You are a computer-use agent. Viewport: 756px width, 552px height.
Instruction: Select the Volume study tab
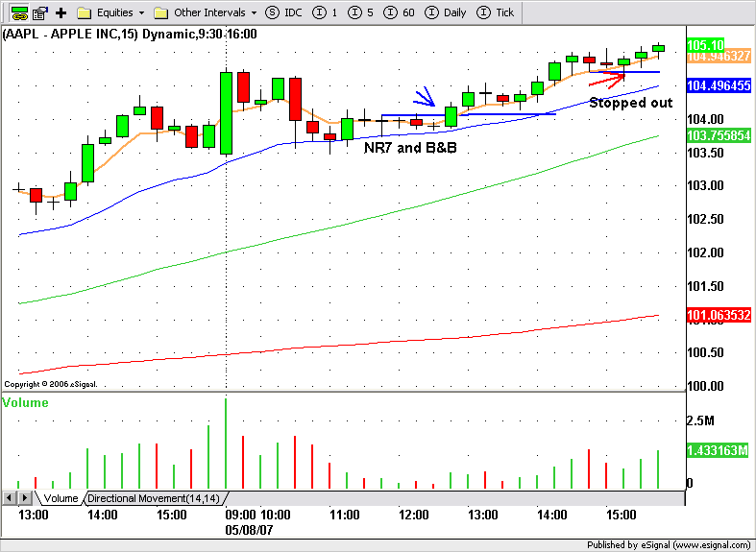[61, 498]
